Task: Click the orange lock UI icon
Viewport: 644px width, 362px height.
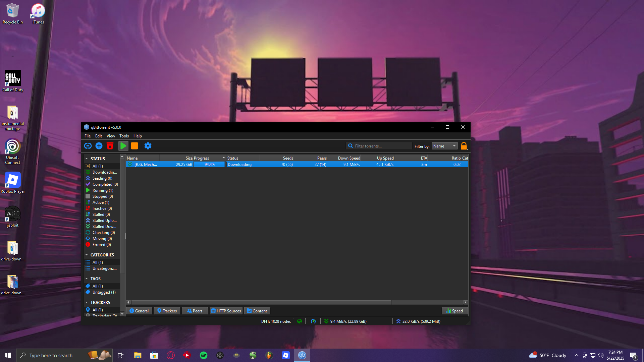Action: click(464, 146)
